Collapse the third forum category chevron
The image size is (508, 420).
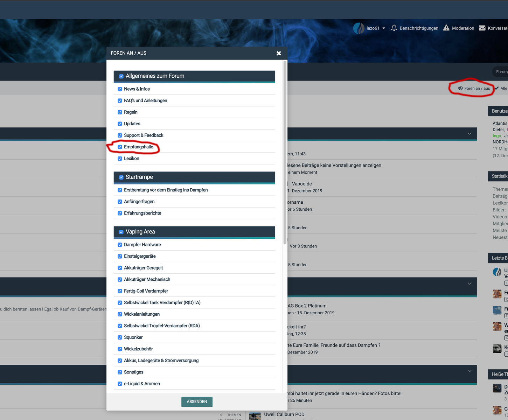coord(469,371)
